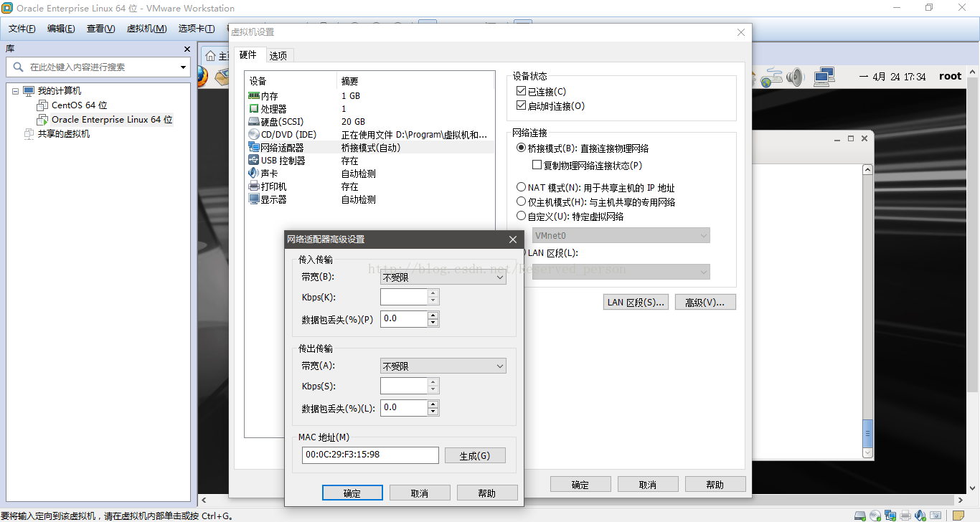
Task: Click the horizontal scrollbar left arrow below VM view
Action: click(204, 500)
